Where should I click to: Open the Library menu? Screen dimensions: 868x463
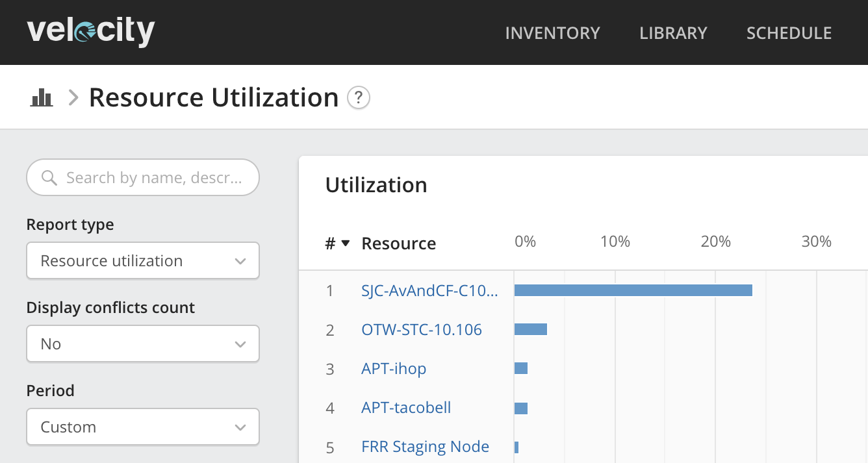click(673, 33)
